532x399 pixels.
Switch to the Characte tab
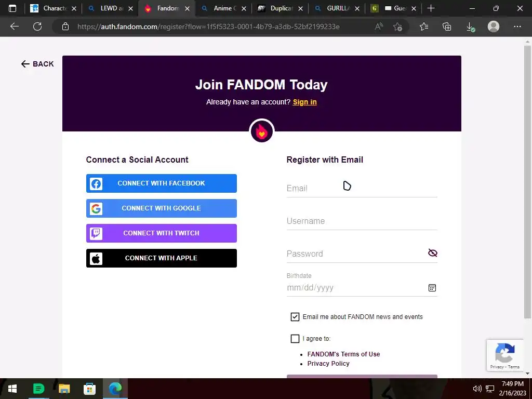[x=54, y=8]
